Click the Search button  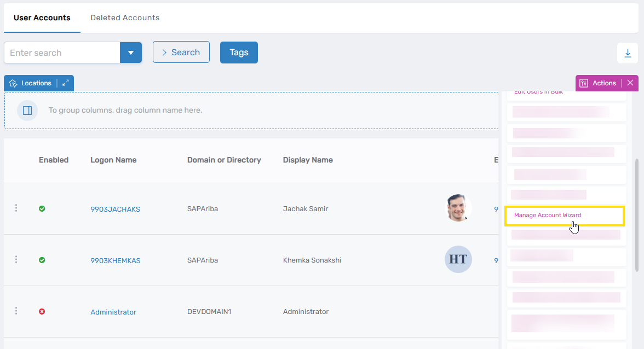click(181, 52)
